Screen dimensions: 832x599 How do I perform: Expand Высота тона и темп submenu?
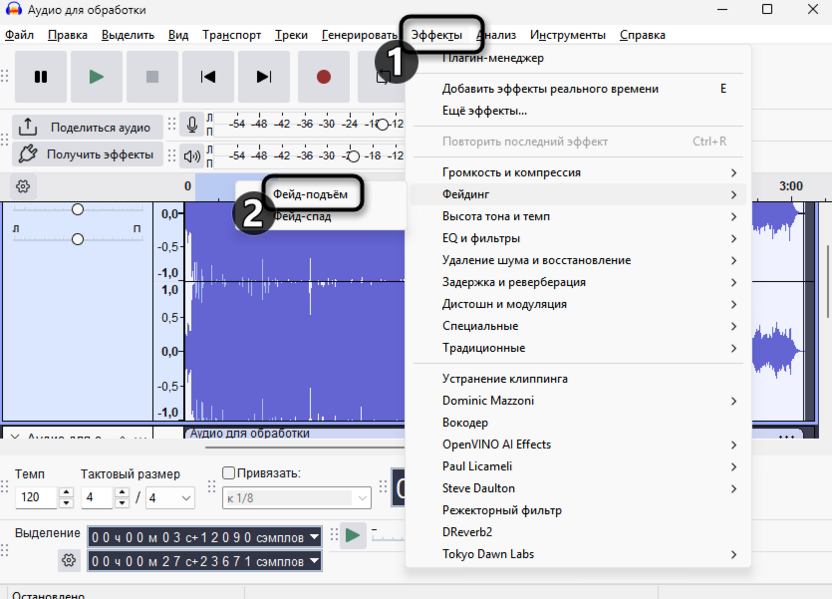point(578,216)
